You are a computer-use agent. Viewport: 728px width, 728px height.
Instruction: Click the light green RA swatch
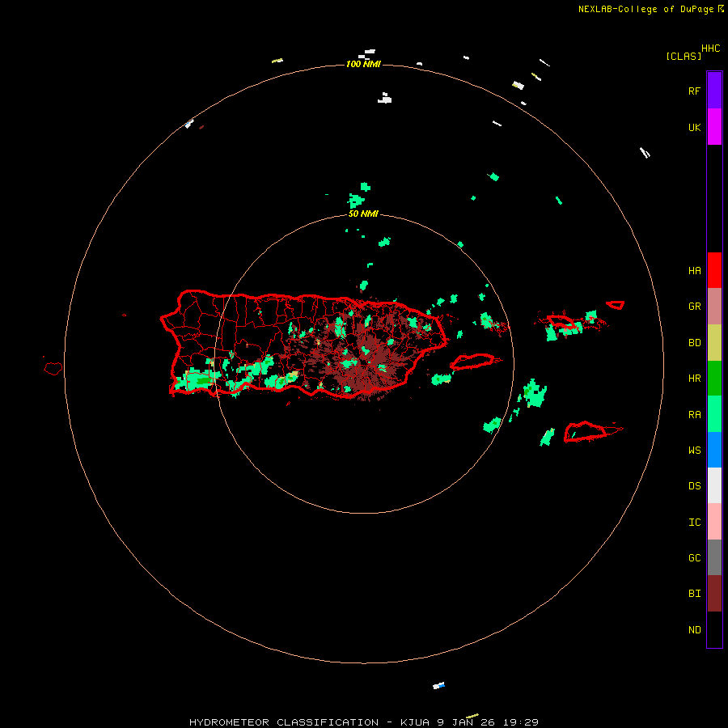point(714,414)
